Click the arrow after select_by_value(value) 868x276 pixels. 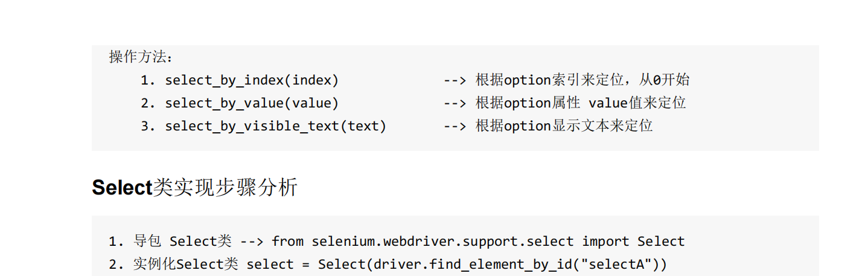coord(455,103)
